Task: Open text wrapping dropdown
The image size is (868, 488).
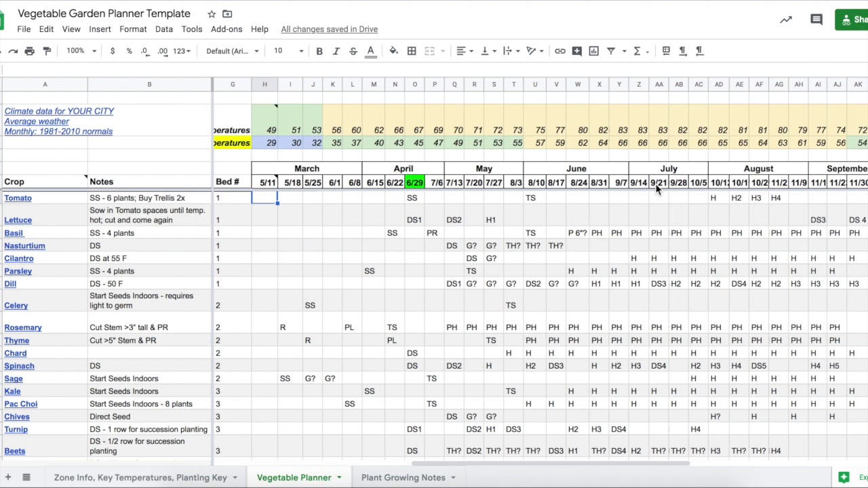Action: (x=511, y=51)
